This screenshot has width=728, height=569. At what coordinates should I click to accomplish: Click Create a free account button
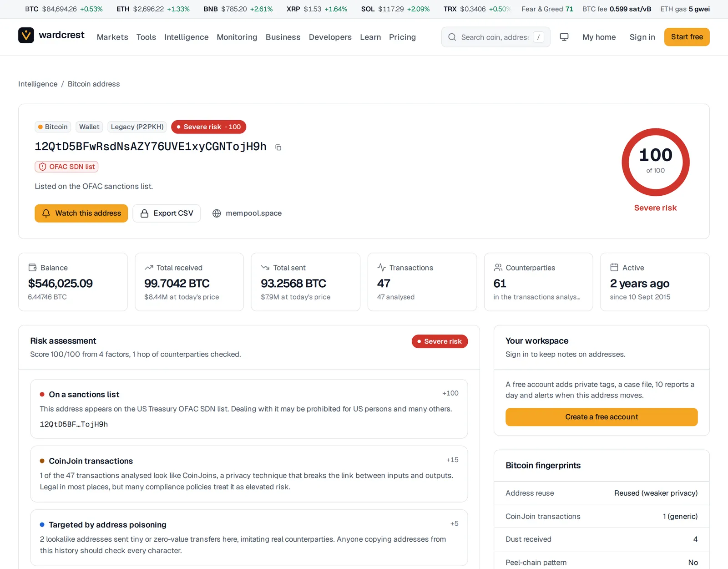pos(602,417)
